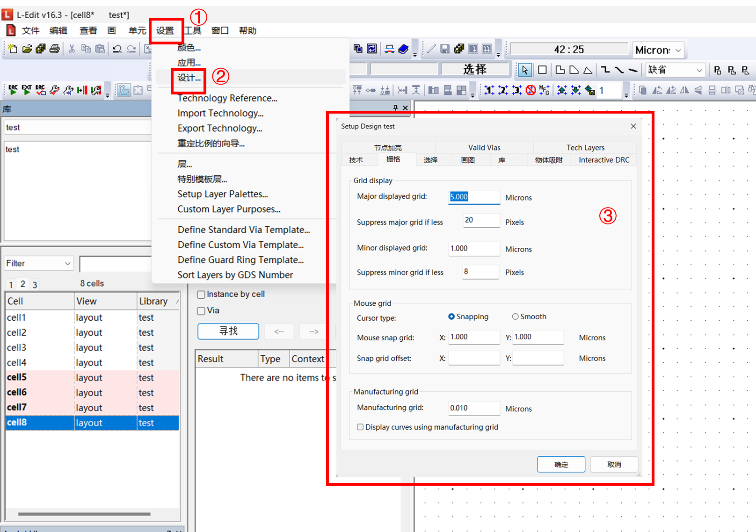Click the Redo arrow icon

point(131,49)
